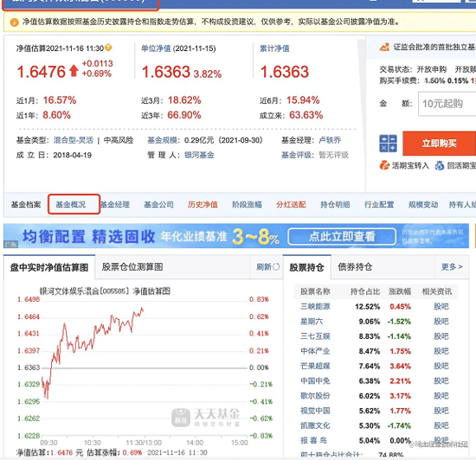Click the 基金规模 link

pos(162,140)
